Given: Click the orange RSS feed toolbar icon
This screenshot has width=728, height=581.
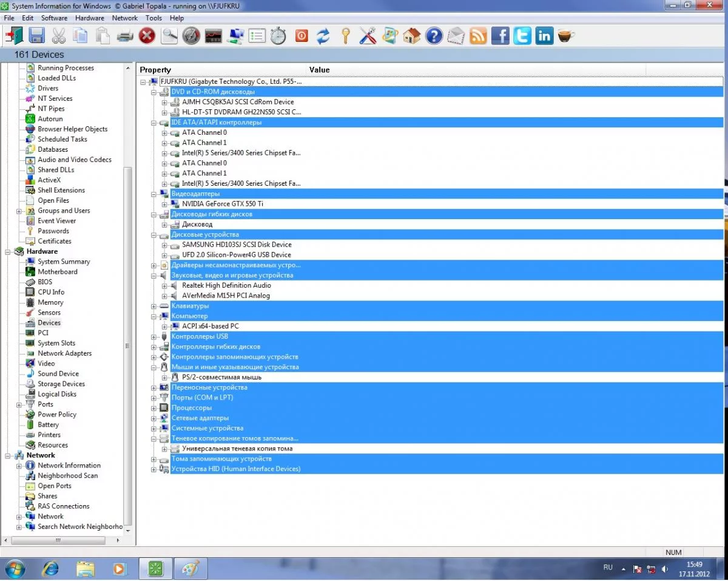Looking at the screenshot, I should click(478, 36).
